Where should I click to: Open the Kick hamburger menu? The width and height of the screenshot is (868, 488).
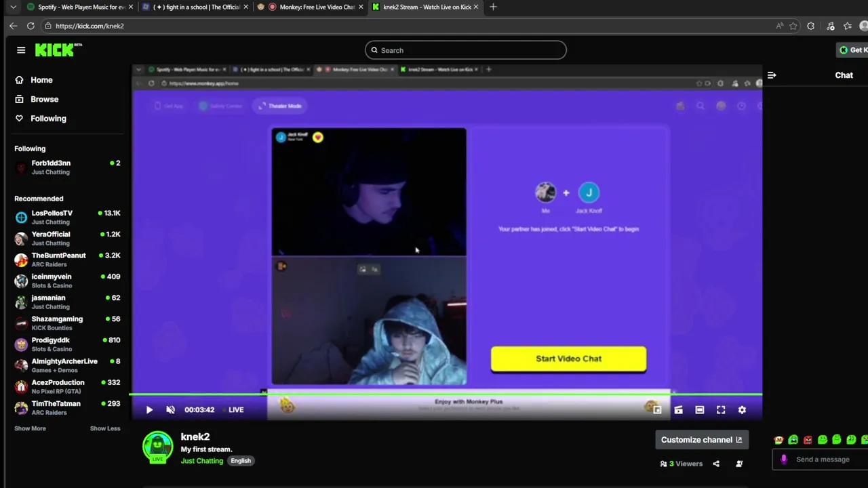21,50
